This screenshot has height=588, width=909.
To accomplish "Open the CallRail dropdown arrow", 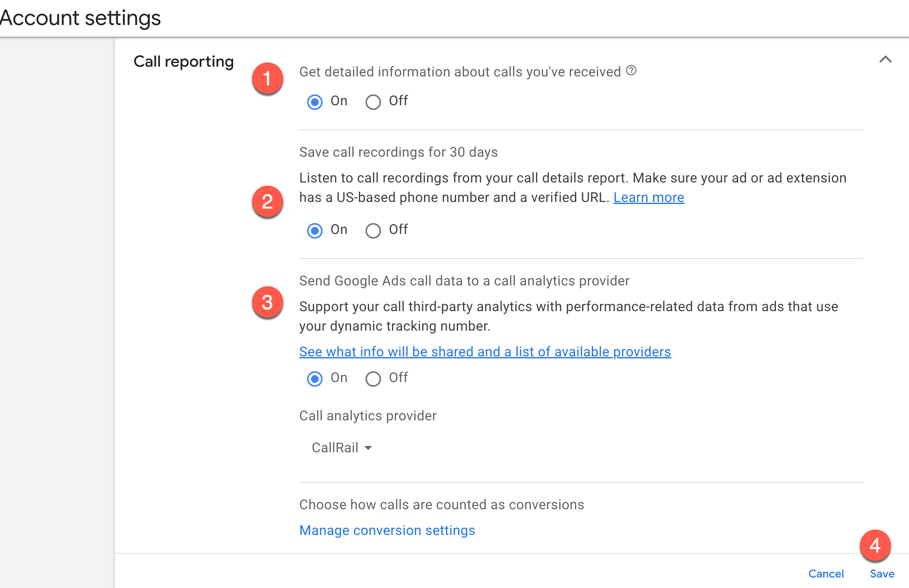I will [x=368, y=448].
